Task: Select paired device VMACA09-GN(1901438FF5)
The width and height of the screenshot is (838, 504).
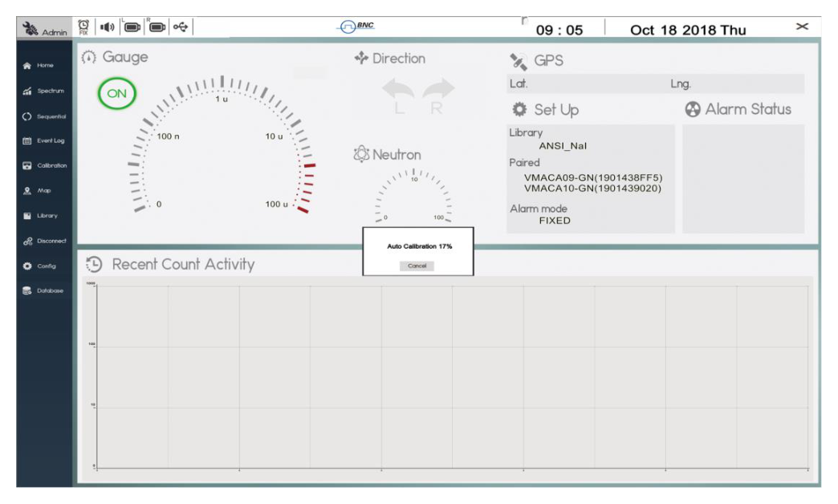Action: [x=593, y=177]
